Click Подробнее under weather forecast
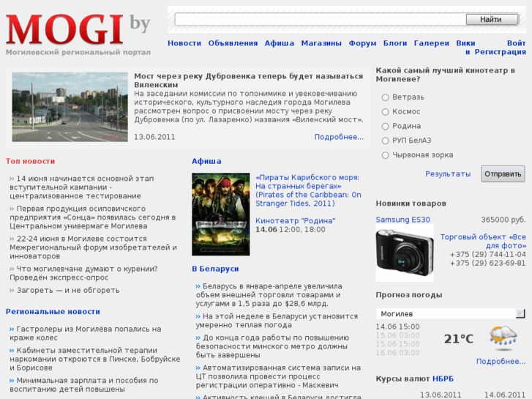The width and height of the screenshot is (532, 399). [501, 362]
